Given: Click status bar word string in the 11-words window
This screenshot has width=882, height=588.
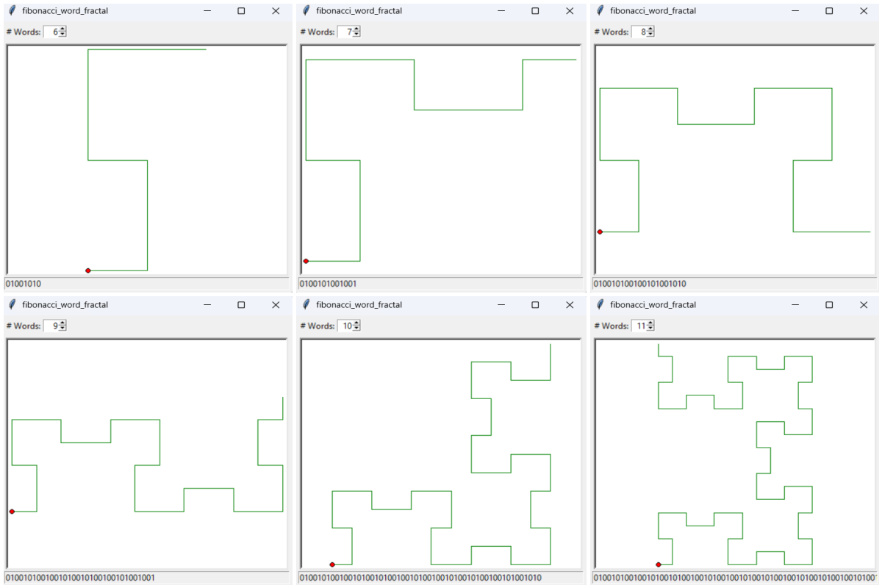Looking at the screenshot, I should pyautogui.click(x=735, y=578).
